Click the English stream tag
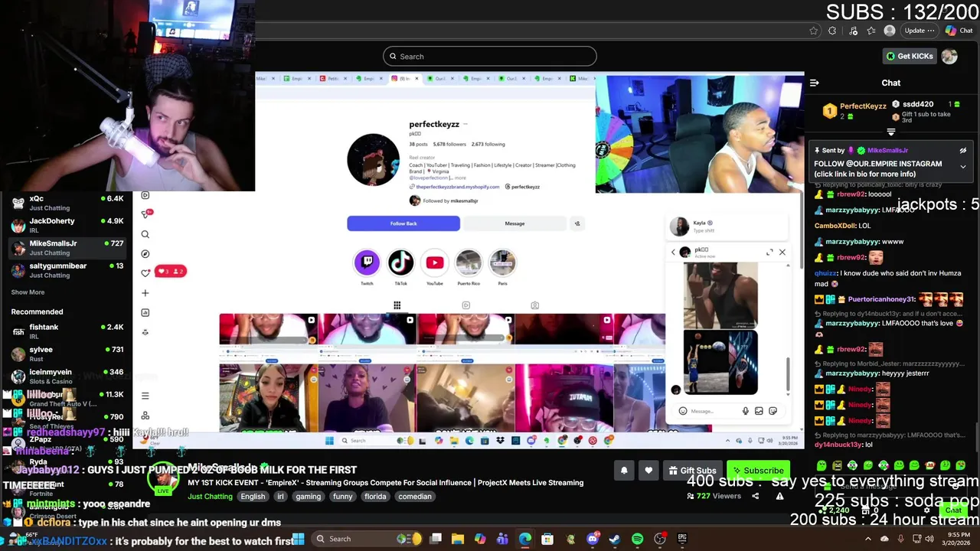The image size is (980, 551). click(x=253, y=497)
